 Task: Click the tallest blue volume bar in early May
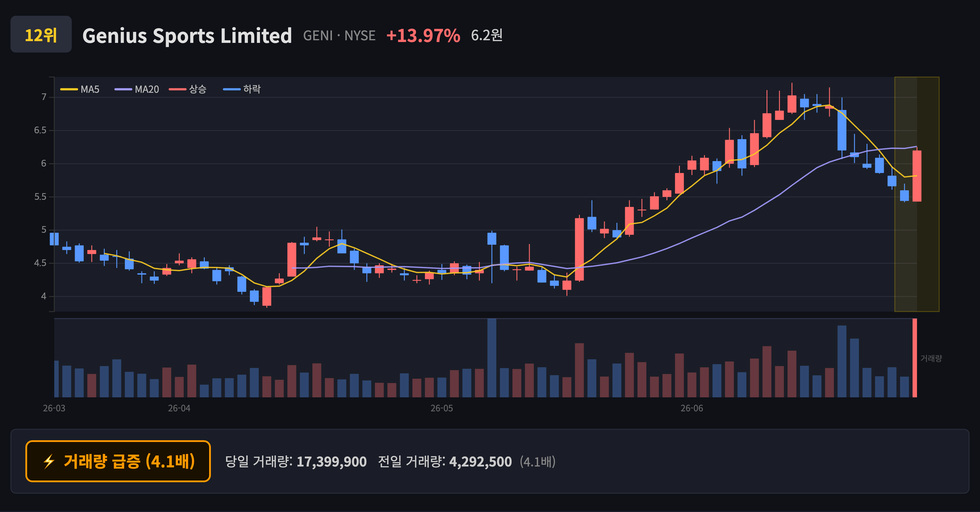pos(491,358)
